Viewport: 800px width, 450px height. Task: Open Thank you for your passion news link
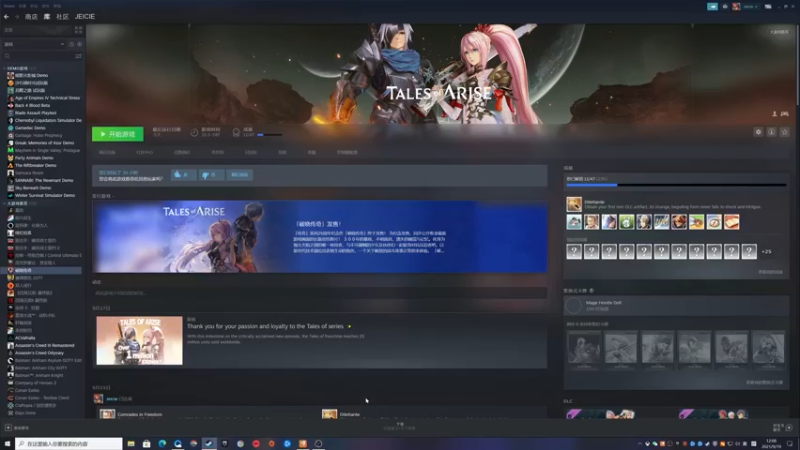click(x=265, y=326)
